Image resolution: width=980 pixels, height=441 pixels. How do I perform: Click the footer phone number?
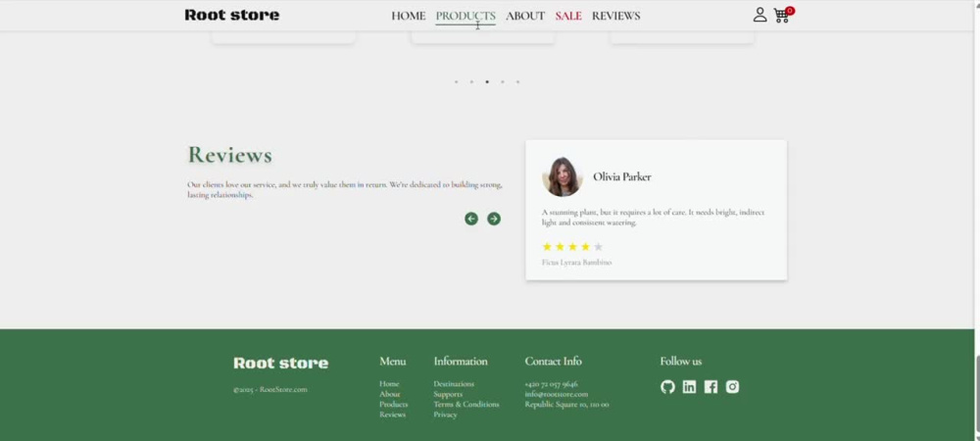point(551,384)
